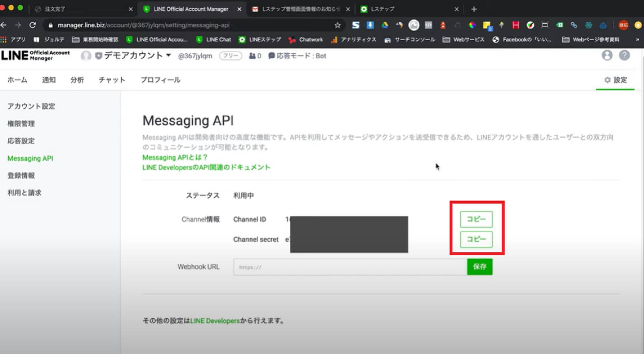Click the 応答モード : Bot indicator
Screen dimensions: 644x354
click(x=297, y=56)
